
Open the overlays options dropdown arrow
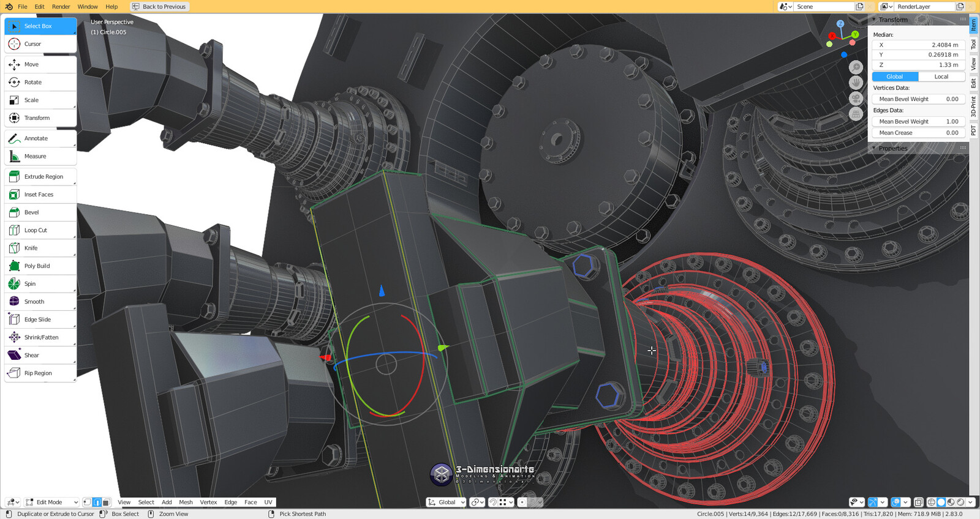coord(905,502)
